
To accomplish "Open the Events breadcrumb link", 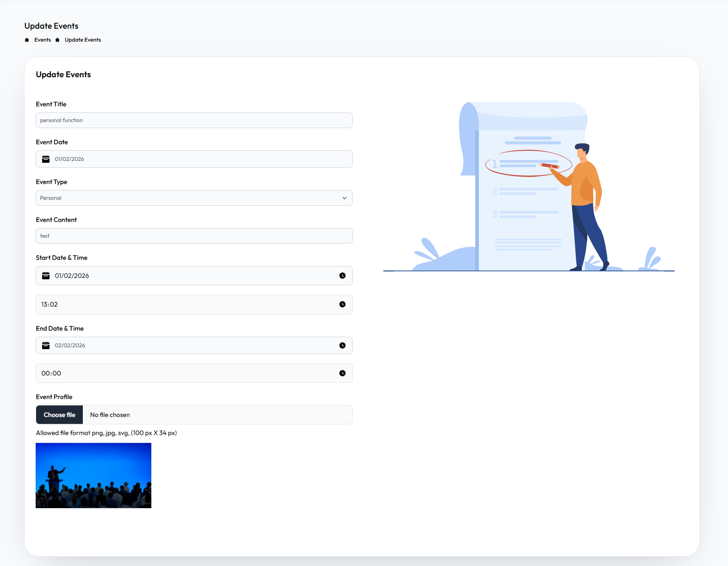I will (x=43, y=40).
